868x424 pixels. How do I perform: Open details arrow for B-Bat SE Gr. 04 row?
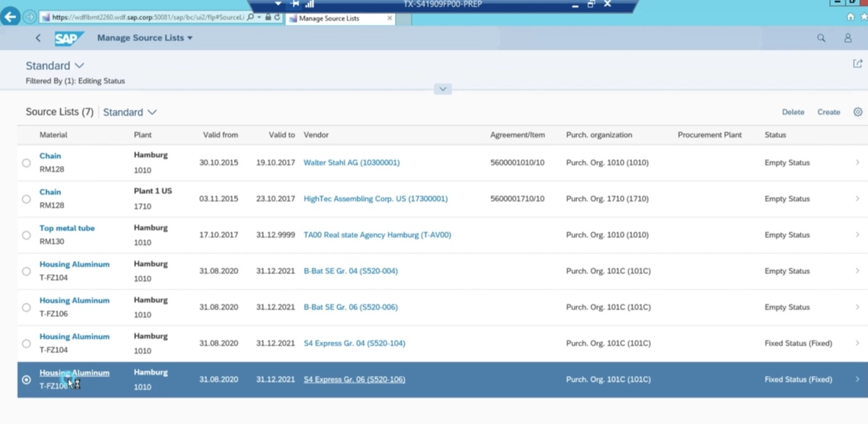click(x=858, y=271)
